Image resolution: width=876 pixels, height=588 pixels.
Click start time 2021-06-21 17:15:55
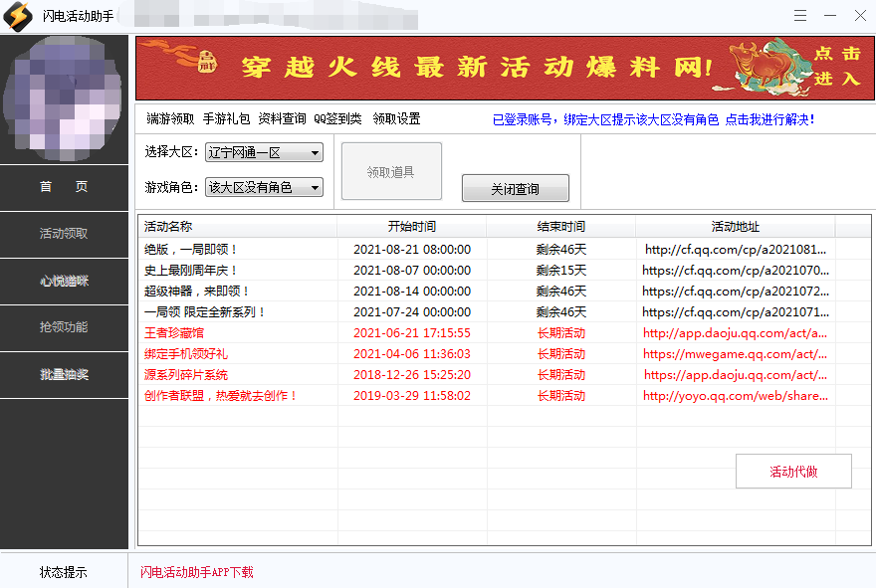(412, 333)
